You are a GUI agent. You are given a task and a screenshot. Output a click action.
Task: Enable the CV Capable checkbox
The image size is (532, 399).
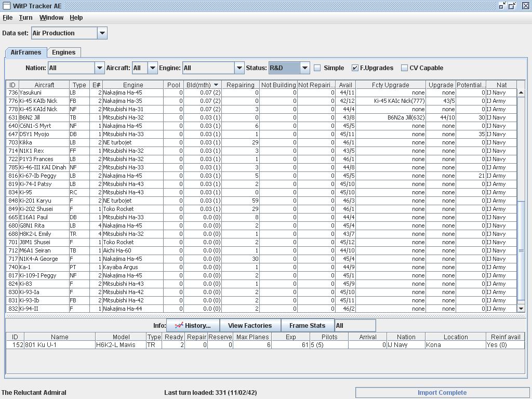point(404,68)
